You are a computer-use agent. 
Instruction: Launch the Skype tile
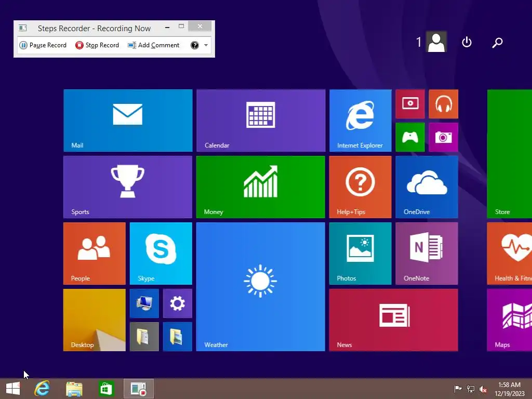pos(161,254)
